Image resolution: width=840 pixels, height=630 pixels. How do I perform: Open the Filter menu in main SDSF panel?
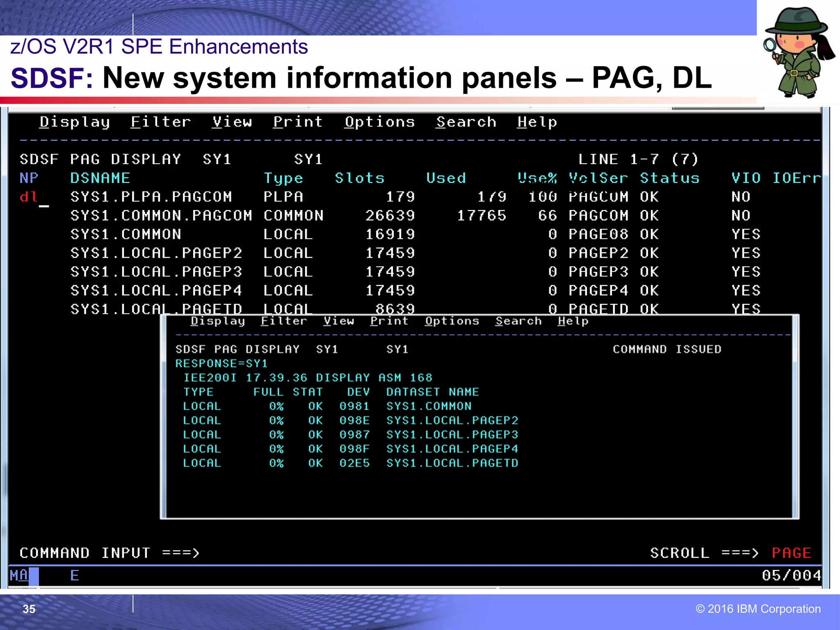(161, 122)
